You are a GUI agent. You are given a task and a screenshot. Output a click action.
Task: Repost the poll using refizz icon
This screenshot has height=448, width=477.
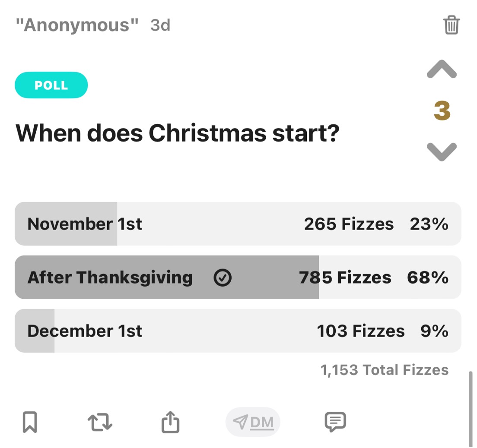pyautogui.click(x=100, y=422)
